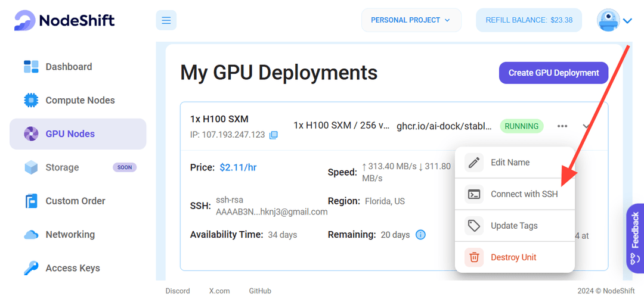Image resolution: width=644 pixels, height=302 pixels.
Task: Click the GPU Nodes swirl icon
Action: click(31, 134)
